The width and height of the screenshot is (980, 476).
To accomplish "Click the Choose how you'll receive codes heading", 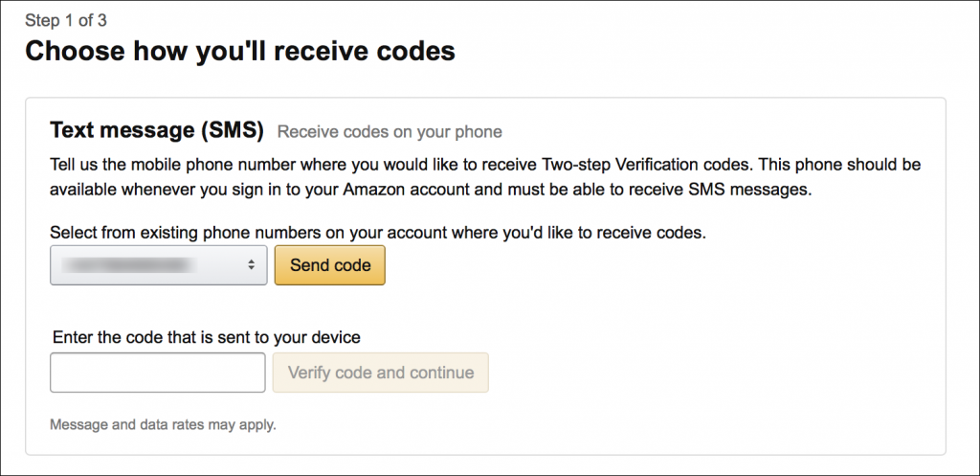I will point(240,52).
